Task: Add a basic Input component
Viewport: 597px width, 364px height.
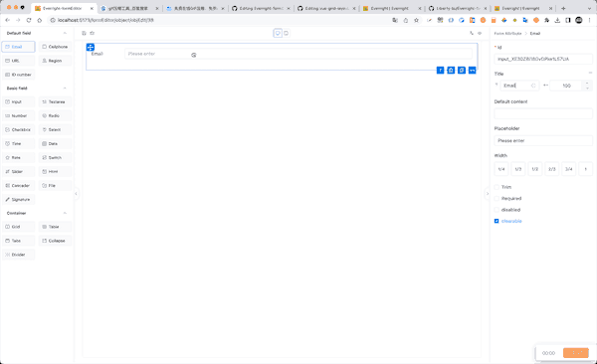Action: 18,102
